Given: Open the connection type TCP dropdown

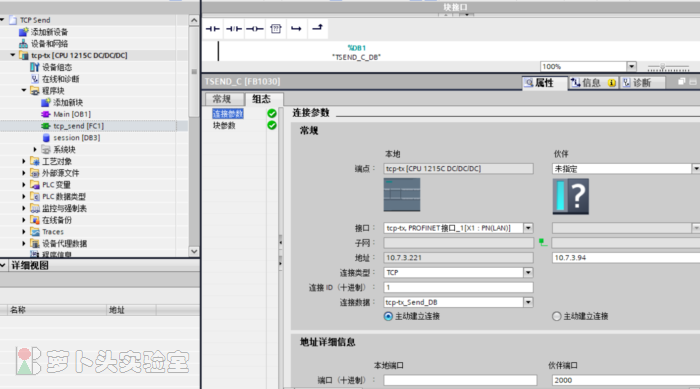Looking at the screenshot, I should 528,272.
